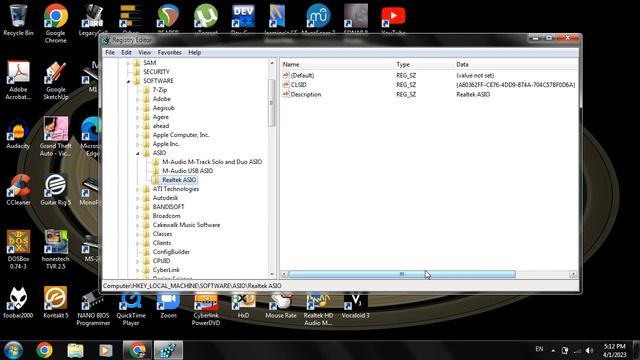The image size is (640, 360).
Task: Select M-Audio M-Track Solo and Duo ASIO key
Action: coord(212,162)
